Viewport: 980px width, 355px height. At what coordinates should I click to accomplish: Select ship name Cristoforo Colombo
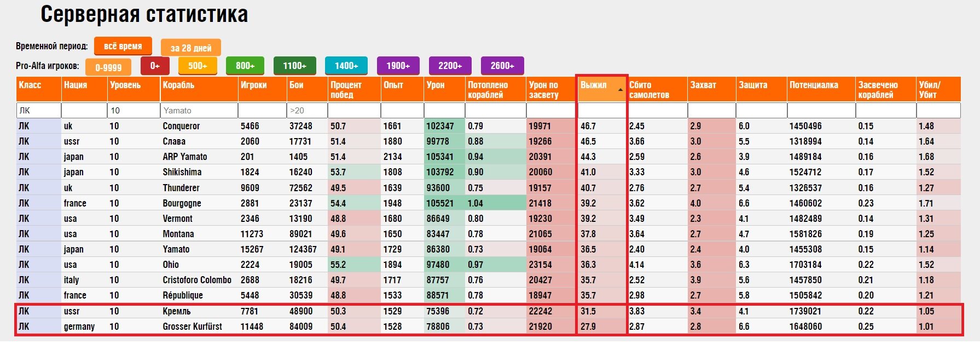coord(197,280)
